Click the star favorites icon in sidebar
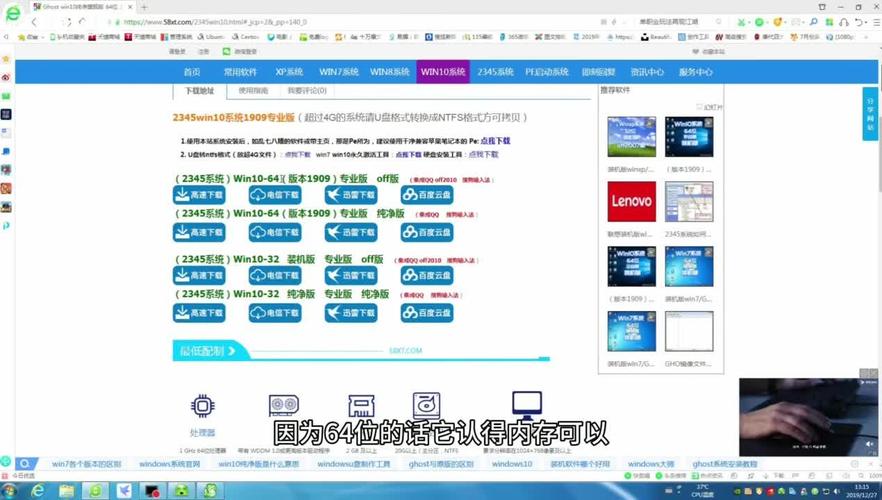 [x=6, y=58]
